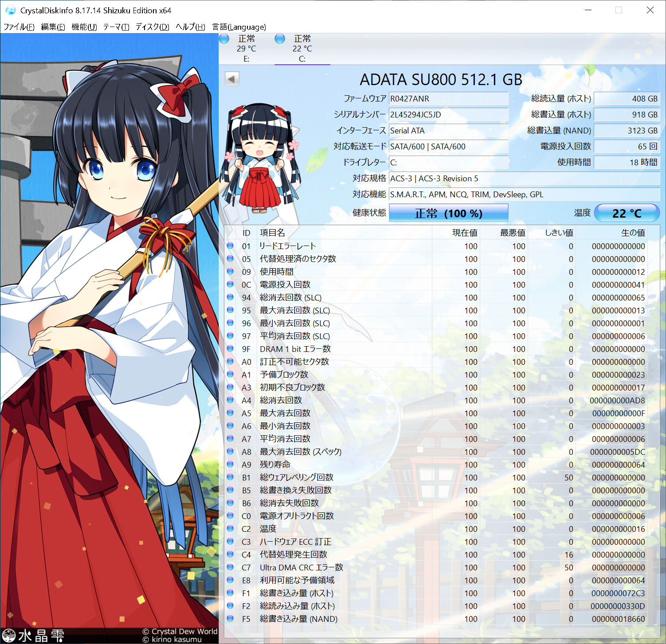Open the 言語(Language) menu
This screenshot has width=666, height=644.
[239, 27]
